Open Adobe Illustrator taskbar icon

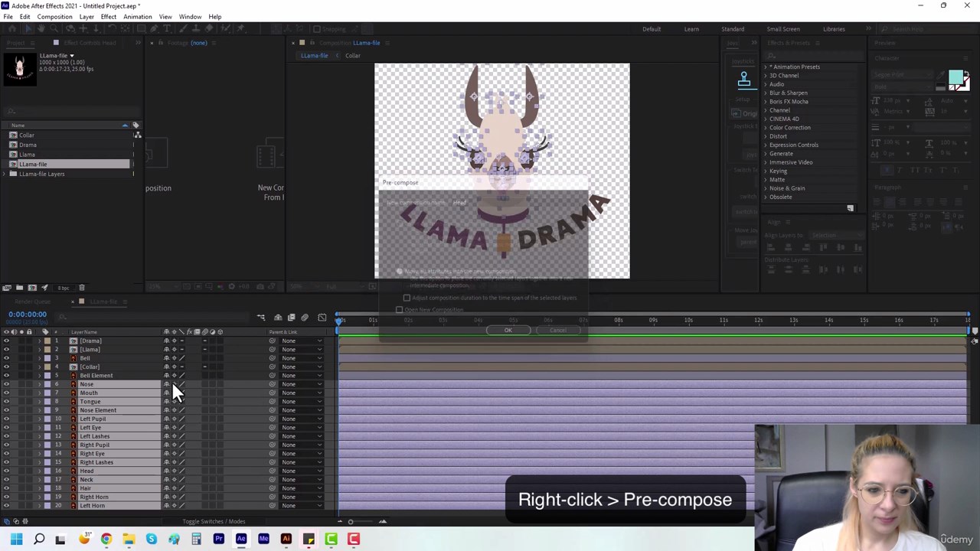(286, 539)
